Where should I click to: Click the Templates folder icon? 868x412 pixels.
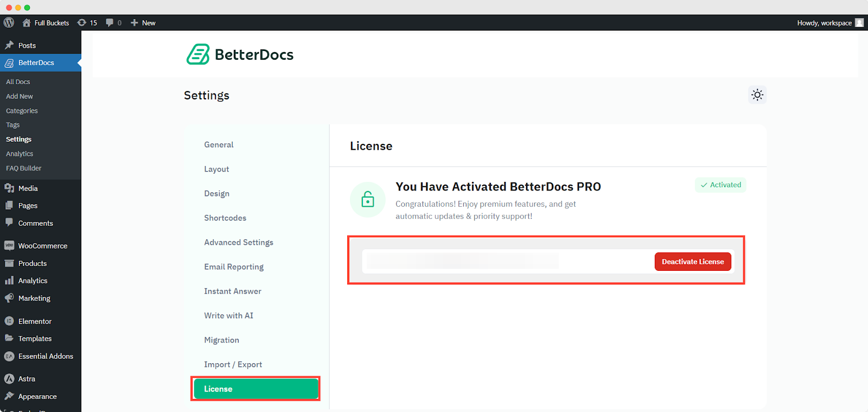[x=9, y=338]
